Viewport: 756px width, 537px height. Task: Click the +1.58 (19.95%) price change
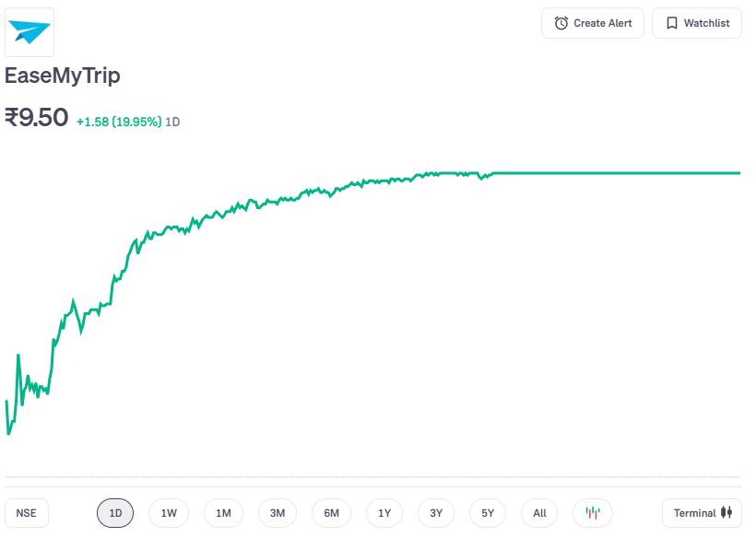point(119,122)
